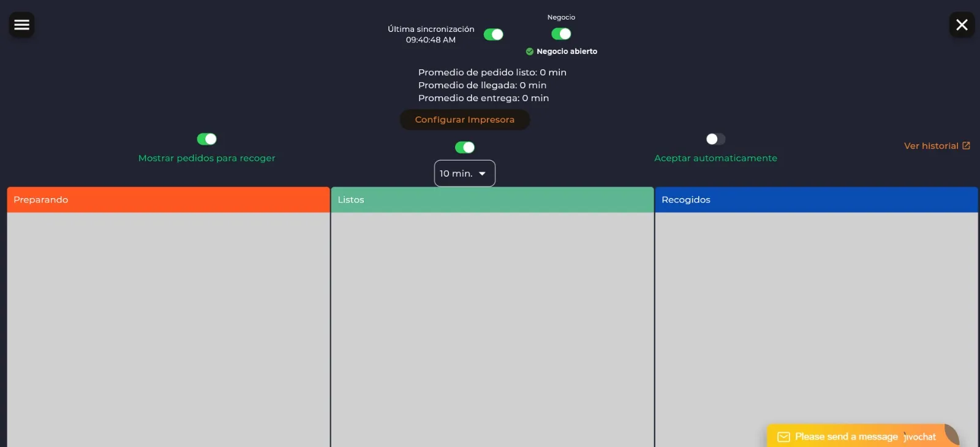The width and height of the screenshot is (980, 447).
Task: Close the orders panel with X
Action: pos(962,25)
